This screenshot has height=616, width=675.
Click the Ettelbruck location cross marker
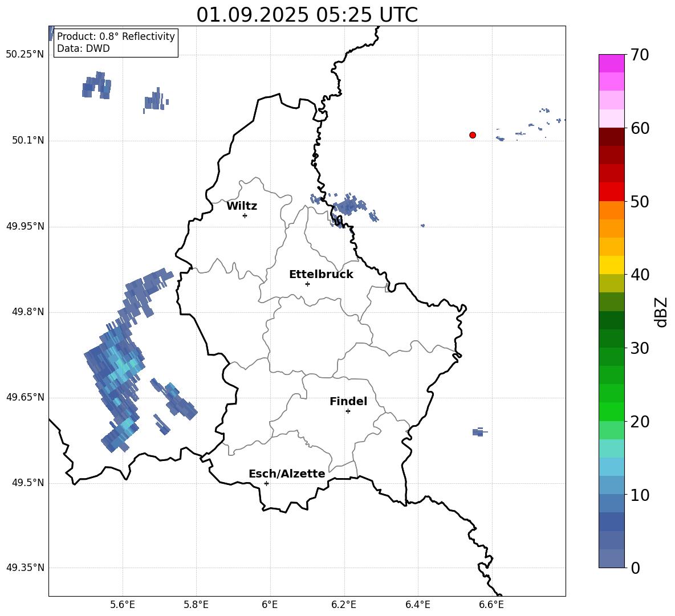[x=307, y=284]
